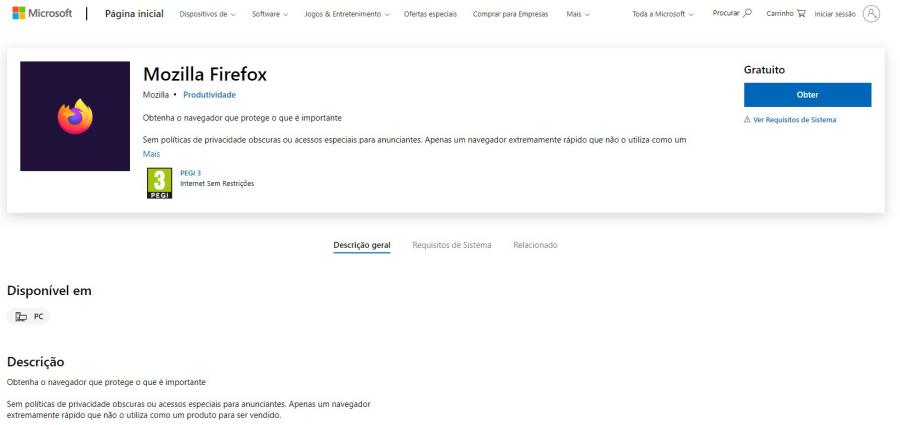The height and width of the screenshot is (425, 900).
Task: Open the PEGI 3 link
Action: [191, 173]
